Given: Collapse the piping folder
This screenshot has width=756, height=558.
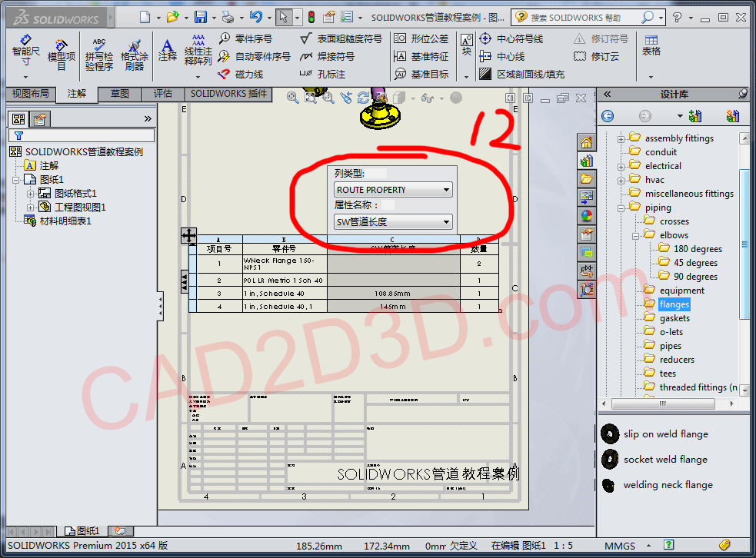Looking at the screenshot, I should tap(621, 208).
